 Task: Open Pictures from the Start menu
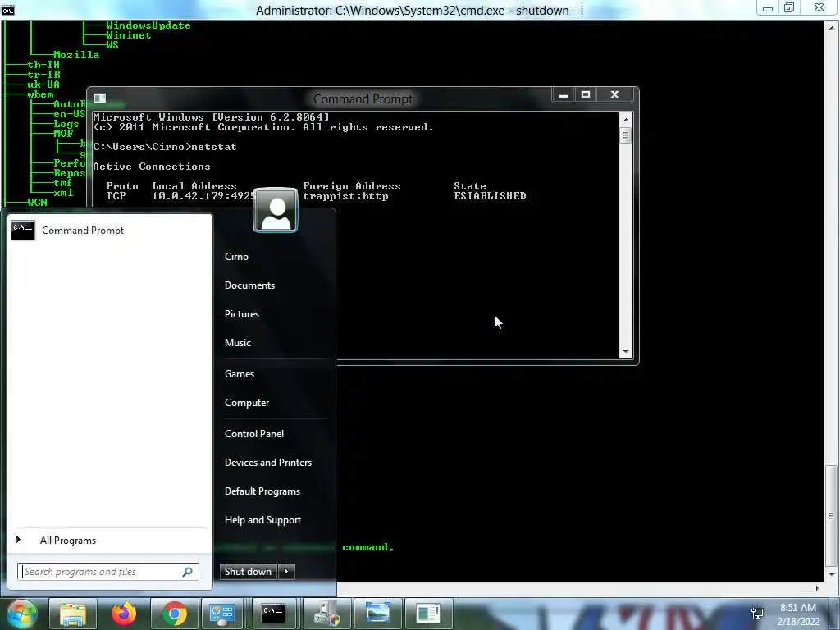click(x=242, y=314)
